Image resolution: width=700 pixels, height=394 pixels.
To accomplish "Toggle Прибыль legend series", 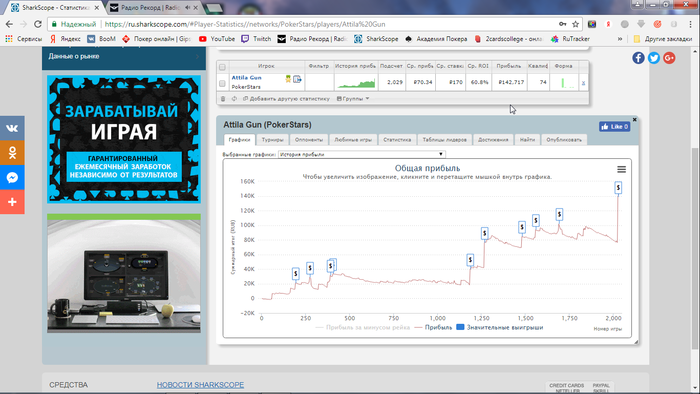I will 433,328.
